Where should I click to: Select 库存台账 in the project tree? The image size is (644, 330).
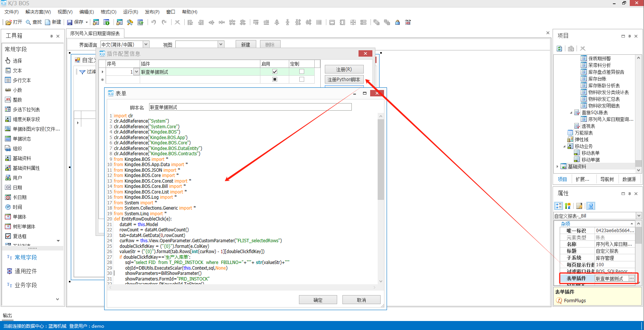point(597,79)
